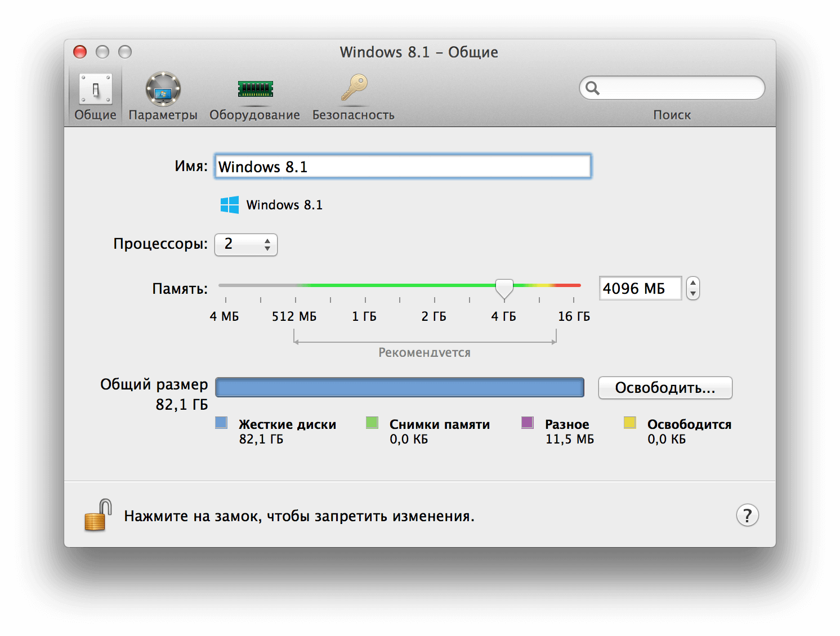Click the Снимки памяти legend label
This screenshot has width=840, height=636.
tap(440, 424)
